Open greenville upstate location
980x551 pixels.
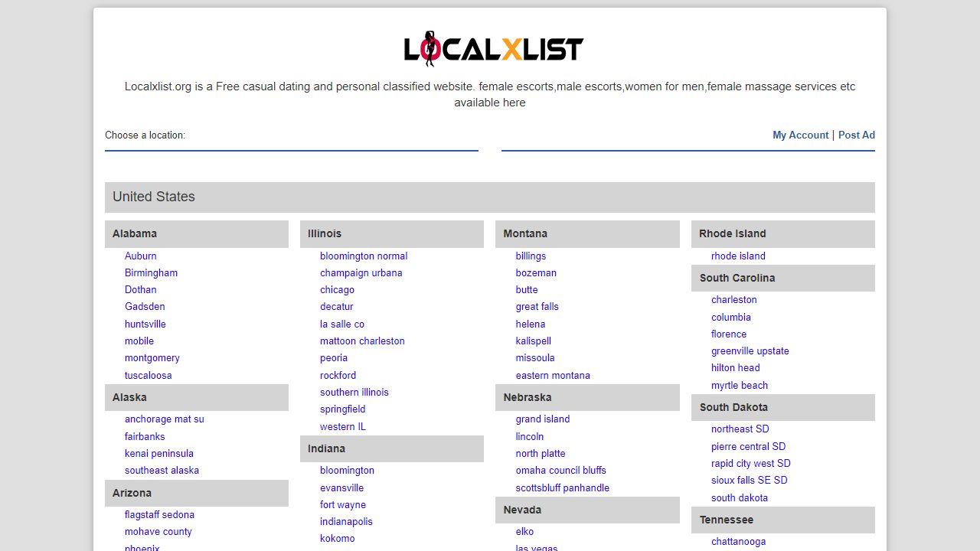pos(750,350)
